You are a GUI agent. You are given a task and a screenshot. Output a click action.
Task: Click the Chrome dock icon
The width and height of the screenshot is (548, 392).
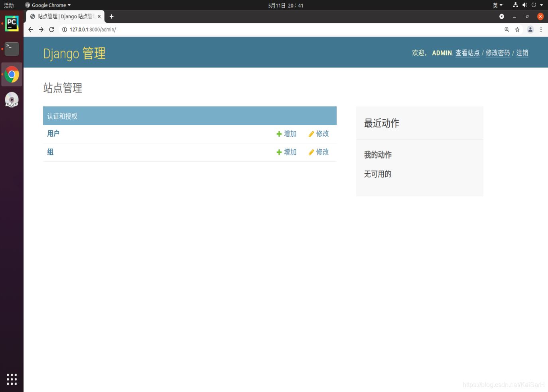click(x=12, y=74)
